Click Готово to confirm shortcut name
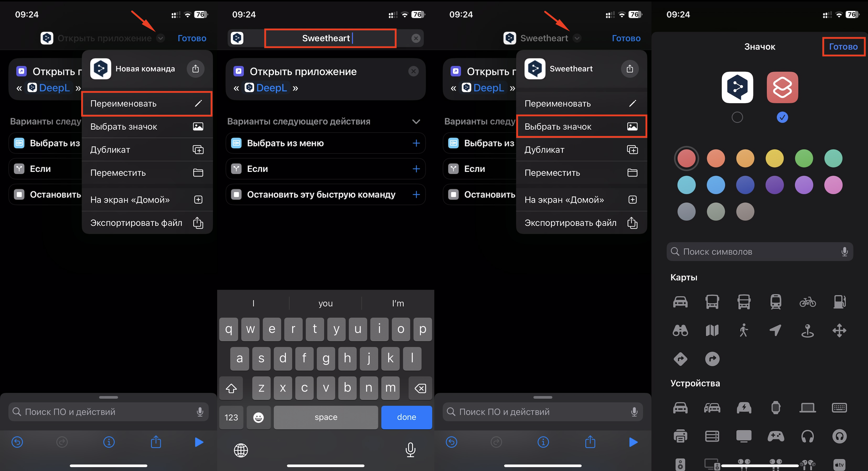The image size is (868, 471). click(x=626, y=38)
